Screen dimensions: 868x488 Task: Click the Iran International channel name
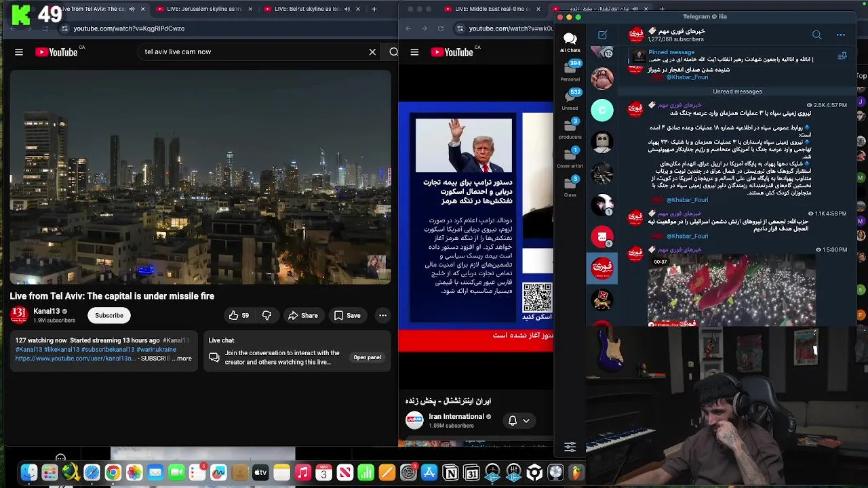click(456, 417)
